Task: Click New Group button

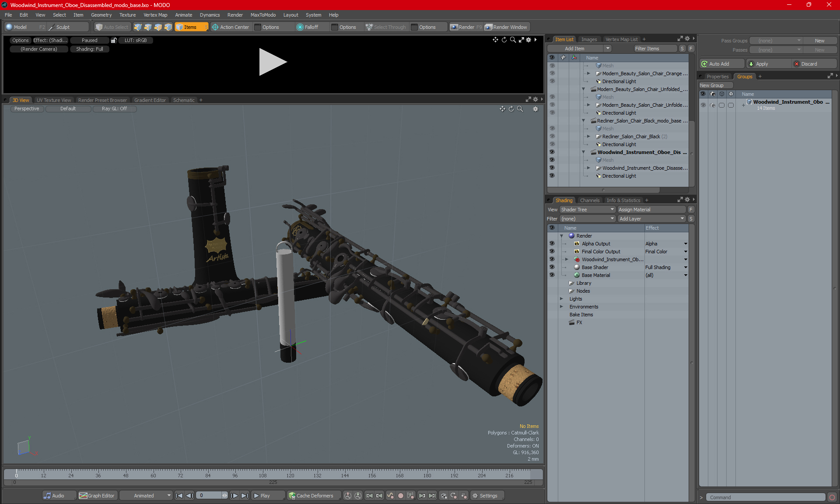Action: coord(715,85)
